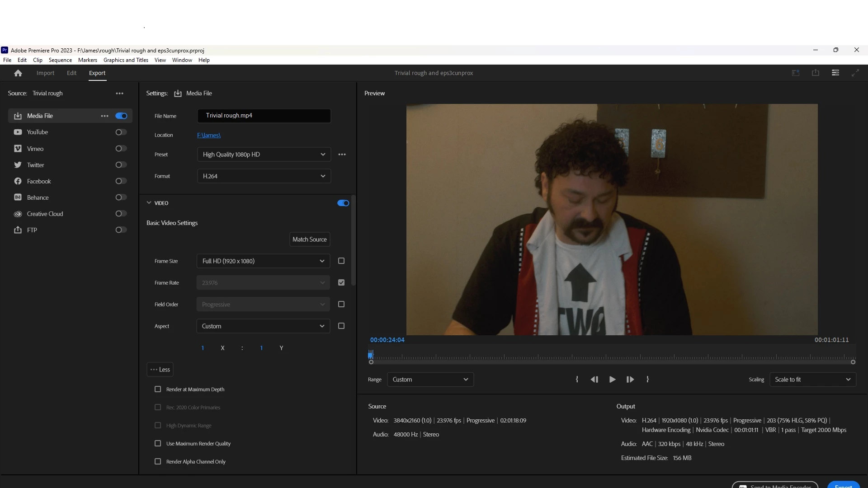
Task: Enable the YouTube export toggle
Action: coord(121,132)
